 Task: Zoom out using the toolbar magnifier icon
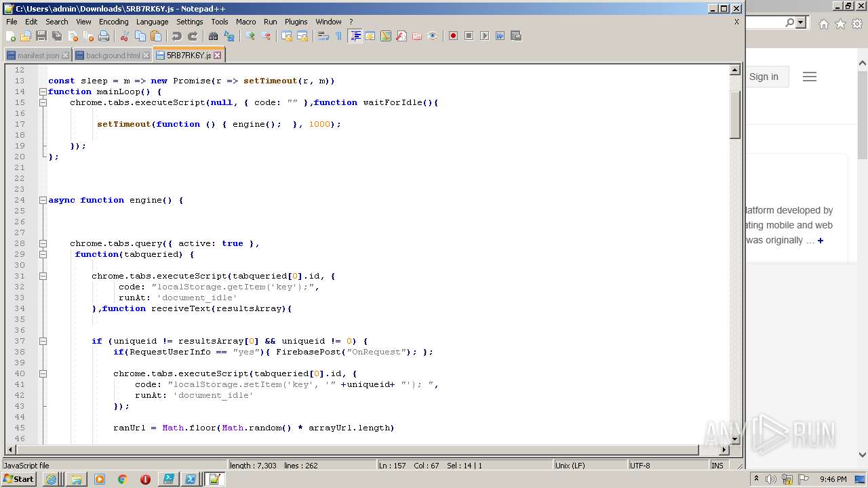click(266, 36)
